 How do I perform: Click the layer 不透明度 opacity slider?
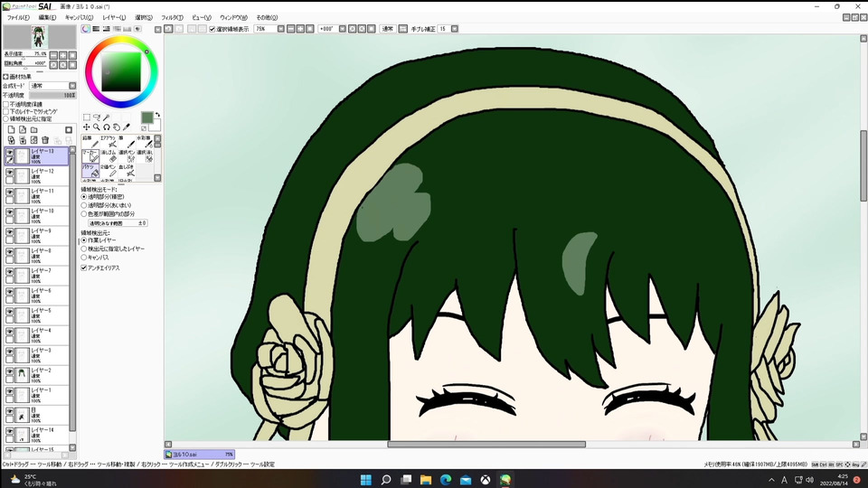tap(52, 95)
